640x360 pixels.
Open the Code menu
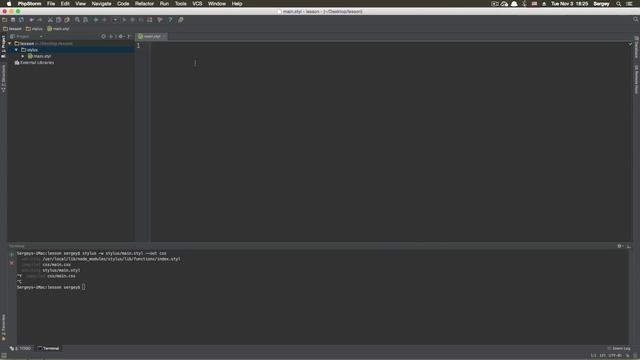pyautogui.click(x=123, y=4)
